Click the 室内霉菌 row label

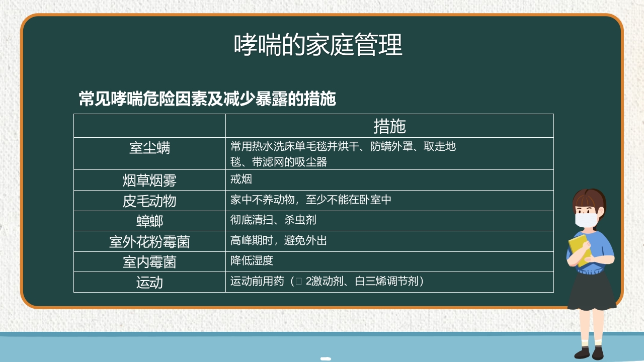pos(149,262)
